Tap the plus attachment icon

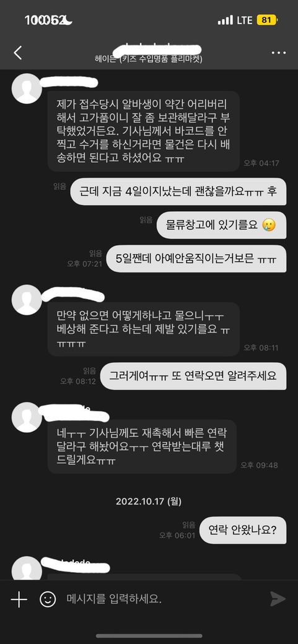tap(19, 599)
